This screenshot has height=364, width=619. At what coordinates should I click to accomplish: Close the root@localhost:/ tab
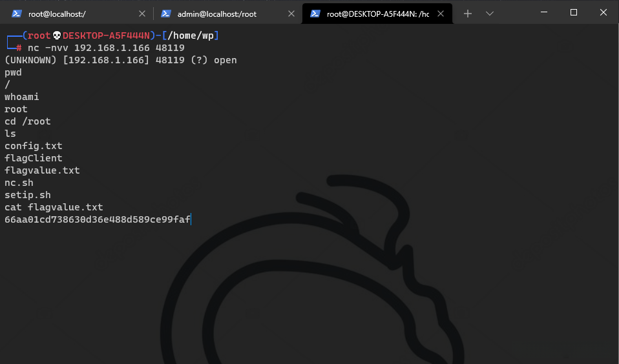142,14
